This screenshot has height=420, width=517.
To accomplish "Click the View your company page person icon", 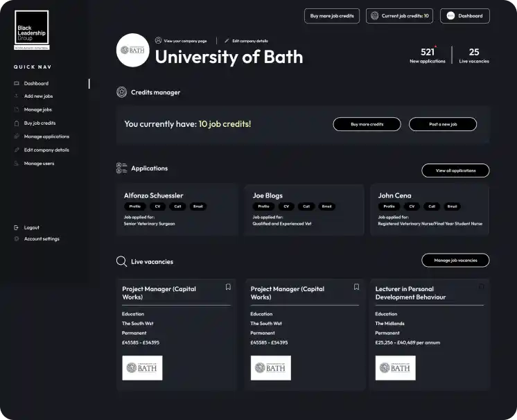I will (x=158, y=41).
